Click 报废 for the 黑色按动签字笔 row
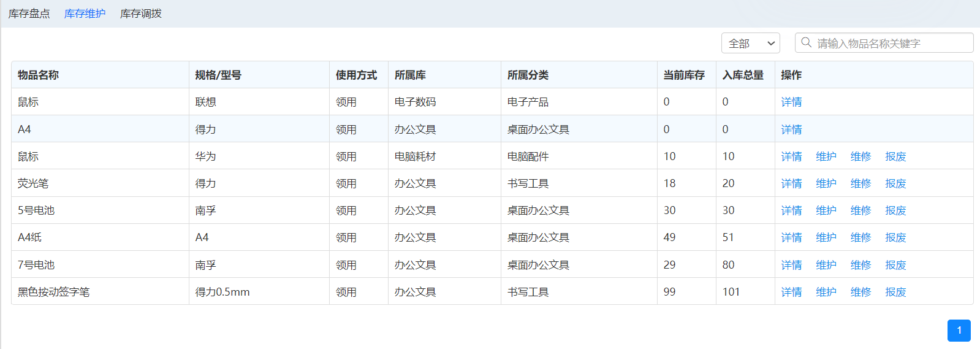The width and height of the screenshot is (980, 349). click(895, 292)
